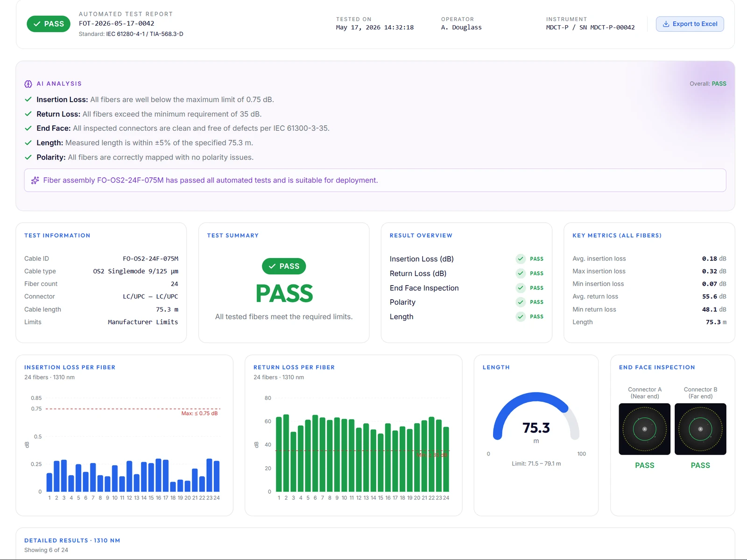Open Connector A near end image
This screenshot has height=560, width=747.
tap(644, 429)
